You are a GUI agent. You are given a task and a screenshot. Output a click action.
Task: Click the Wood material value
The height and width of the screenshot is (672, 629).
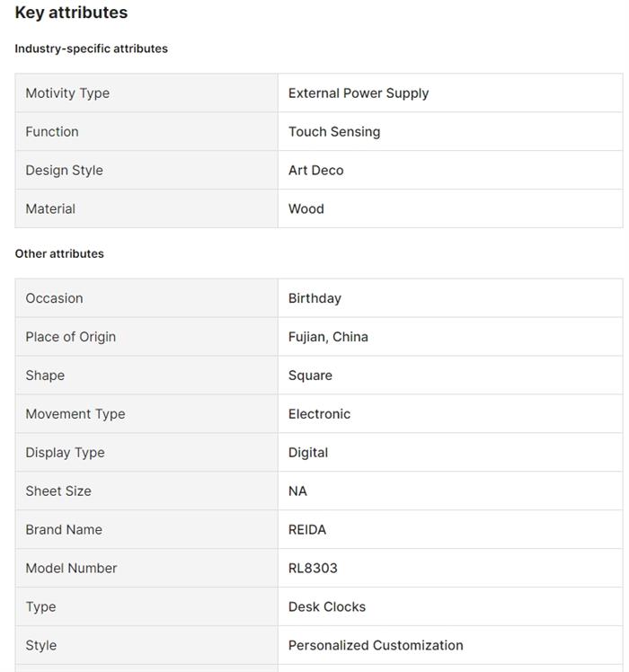point(306,209)
